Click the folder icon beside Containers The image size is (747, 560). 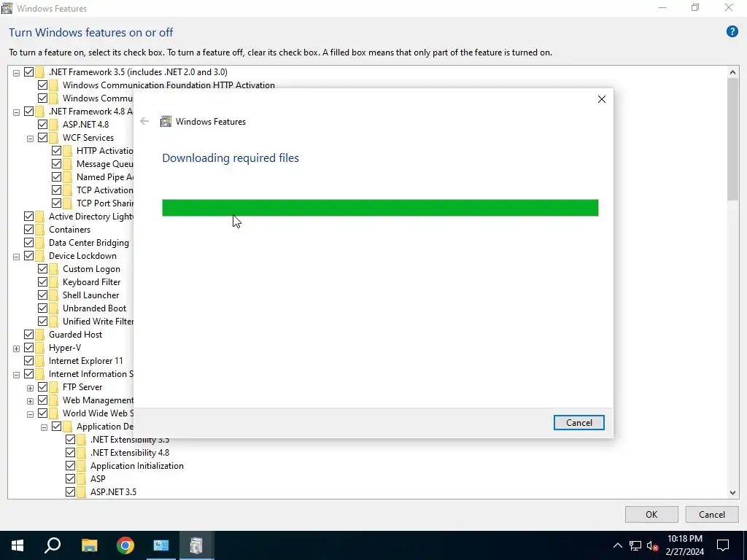pos(40,230)
